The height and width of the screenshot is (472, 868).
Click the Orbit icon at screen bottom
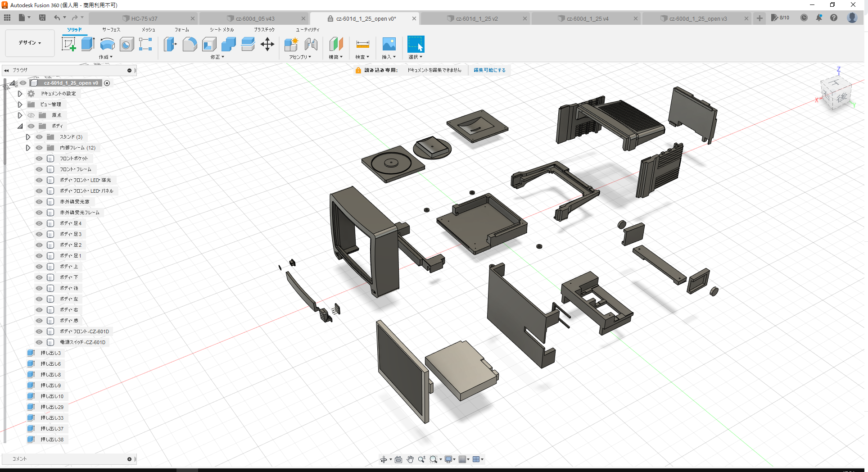[x=384, y=459]
